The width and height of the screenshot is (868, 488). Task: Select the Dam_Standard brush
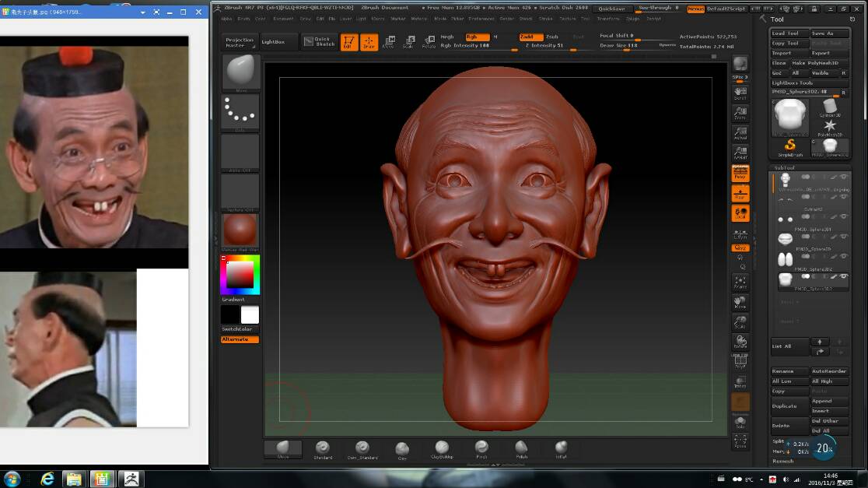point(362,450)
